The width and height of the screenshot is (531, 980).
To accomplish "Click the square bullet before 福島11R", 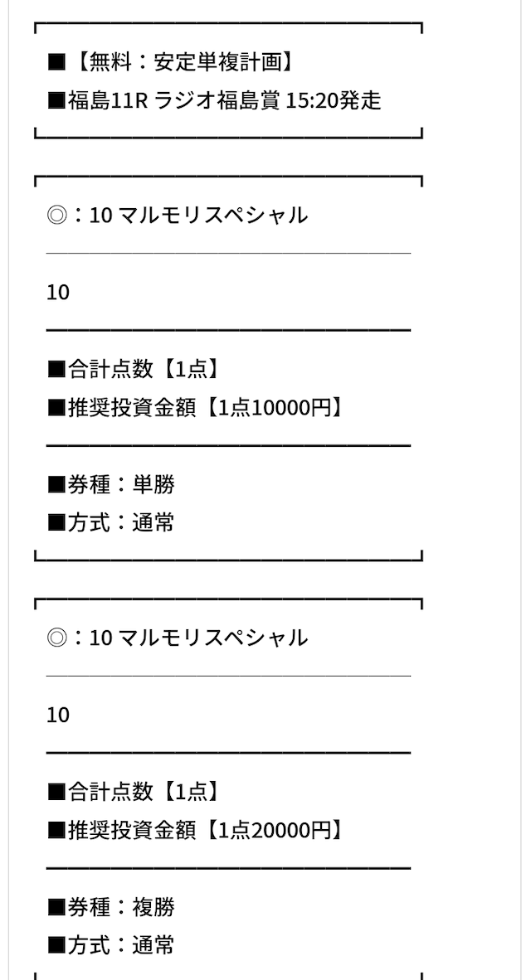I will tap(56, 101).
